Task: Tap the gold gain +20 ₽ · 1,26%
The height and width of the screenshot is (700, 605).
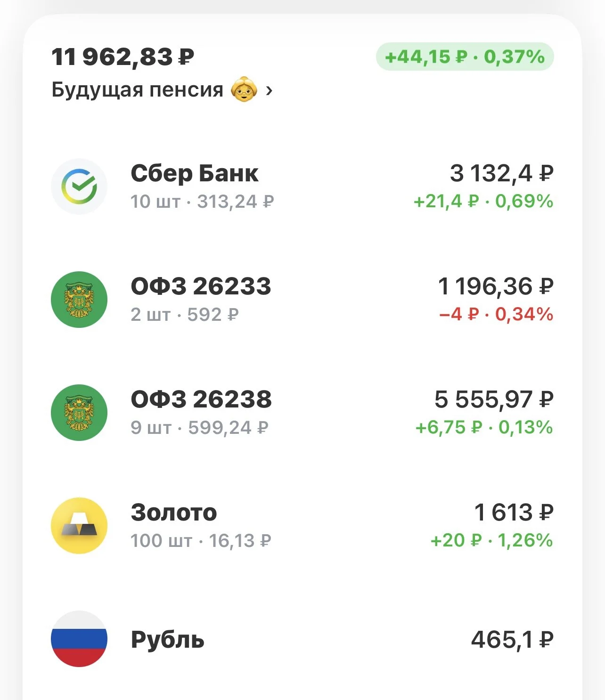Action: 491,540
